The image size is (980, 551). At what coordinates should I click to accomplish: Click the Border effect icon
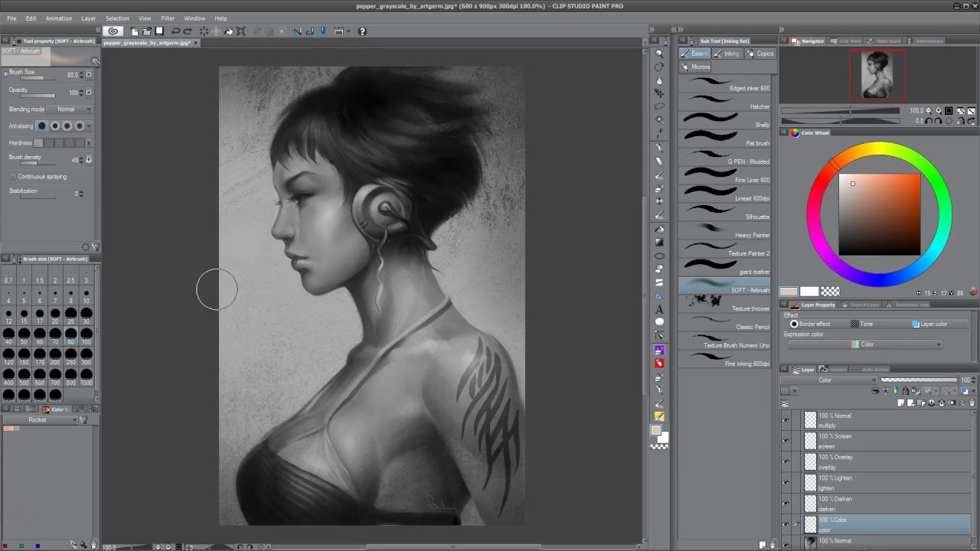(x=794, y=324)
